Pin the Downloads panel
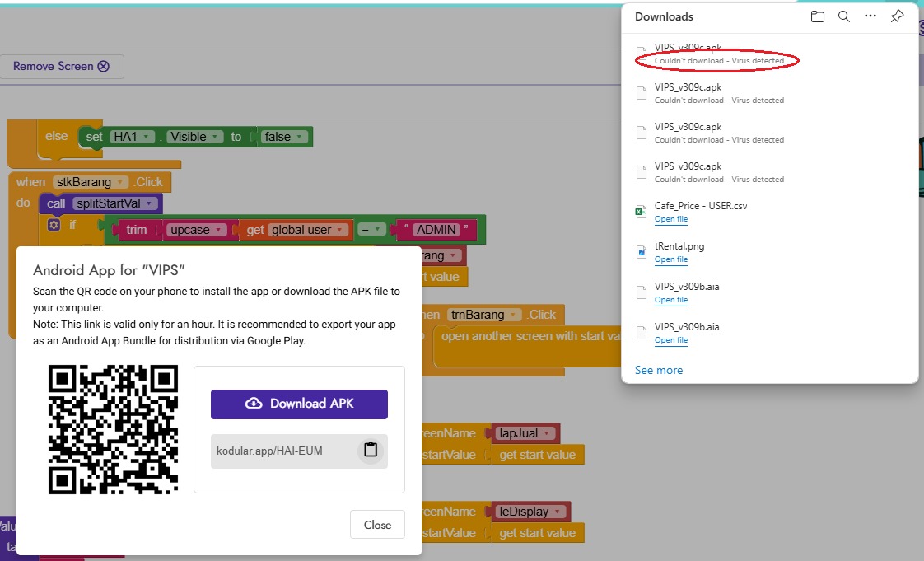This screenshot has height=561, width=924. click(897, 16)
